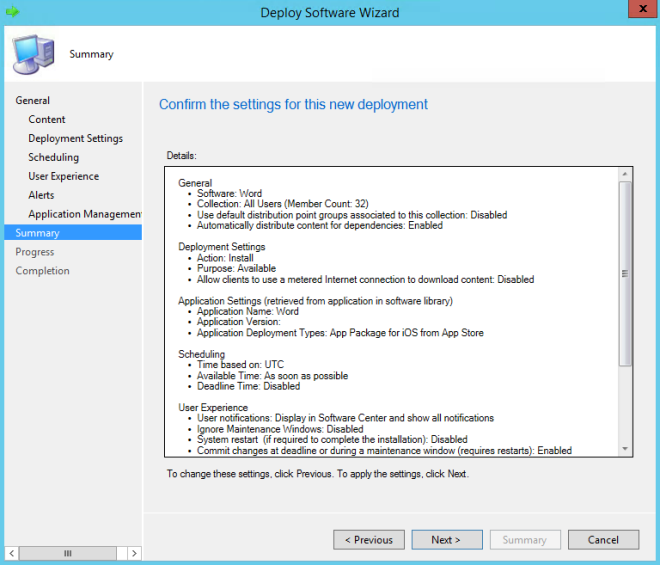Open the Content step in sidebar
The width and height of the screenshot is (660, 565).
(x=47, y=120)
